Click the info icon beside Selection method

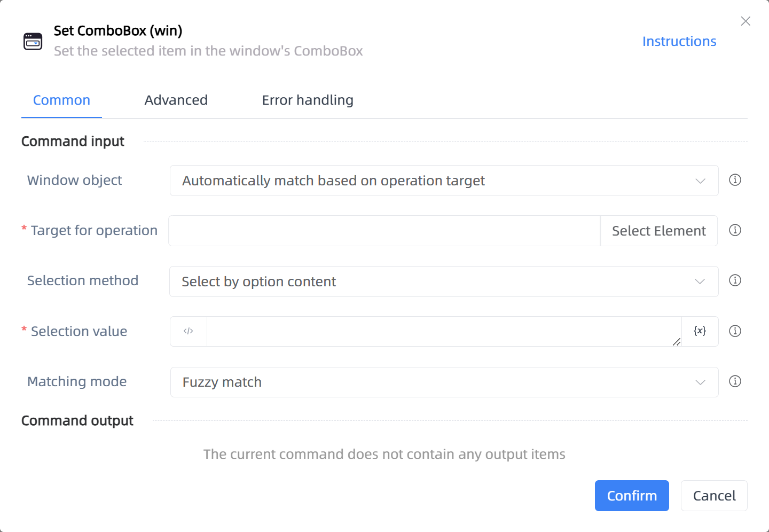coord(735,280)
